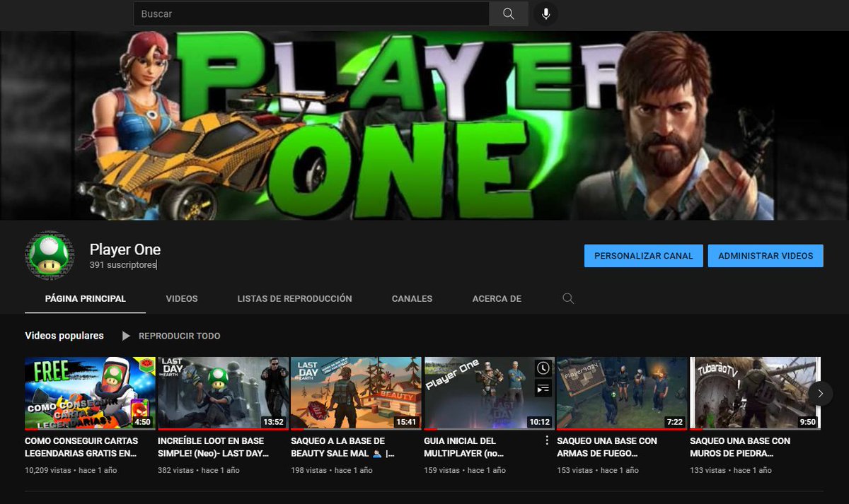
Task: Click the search magnifier button
Action: pos(509,14)
